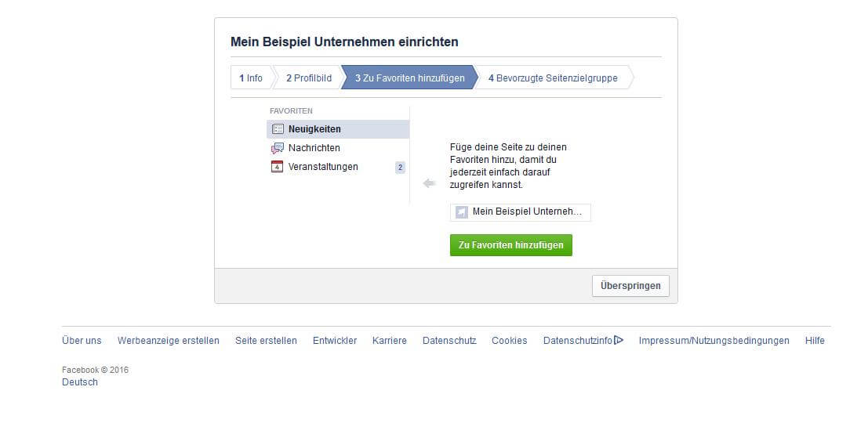Select step 3 Zu Favoriten hinzufügen
This screenshot has width=868, height=423.
point(409,78)
